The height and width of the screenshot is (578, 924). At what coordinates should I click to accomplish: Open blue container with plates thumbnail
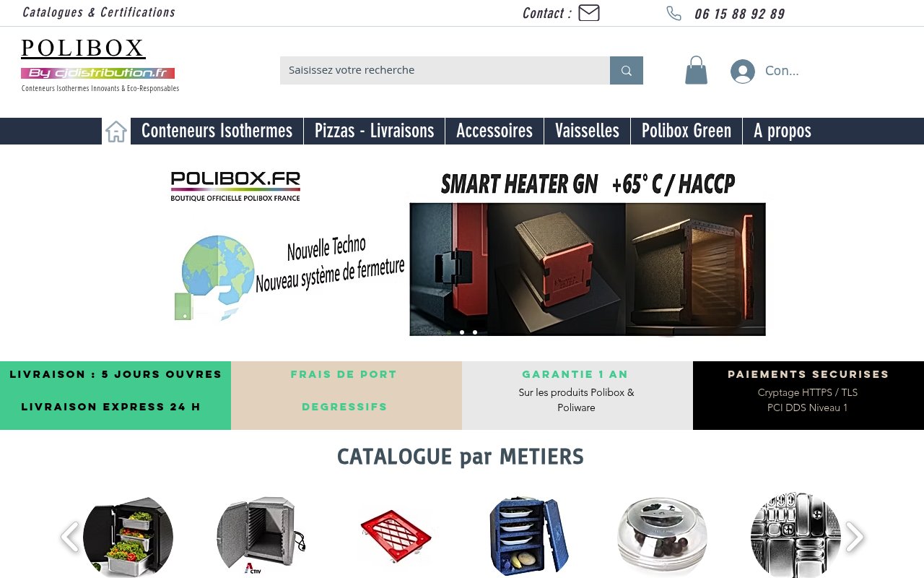(x=528, y=537)
